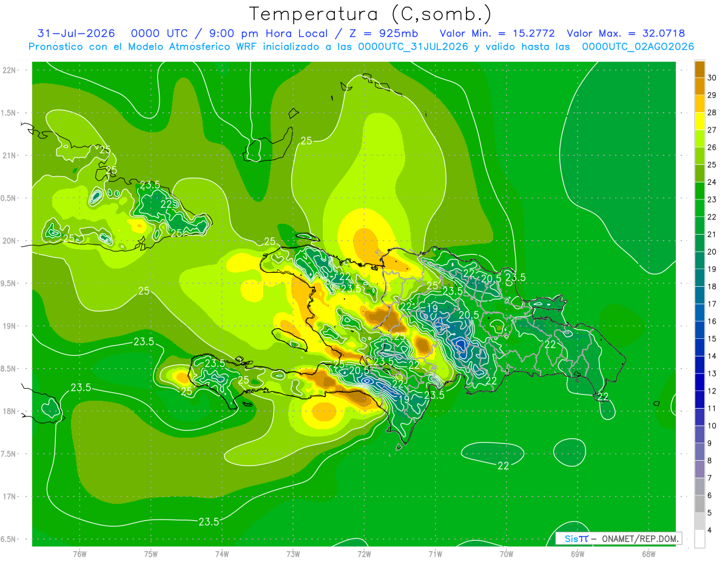Viewport: 728px width, 562px height.
Task: Pick the gray legend swatch between 5 and 6
Action: point(699,504)
